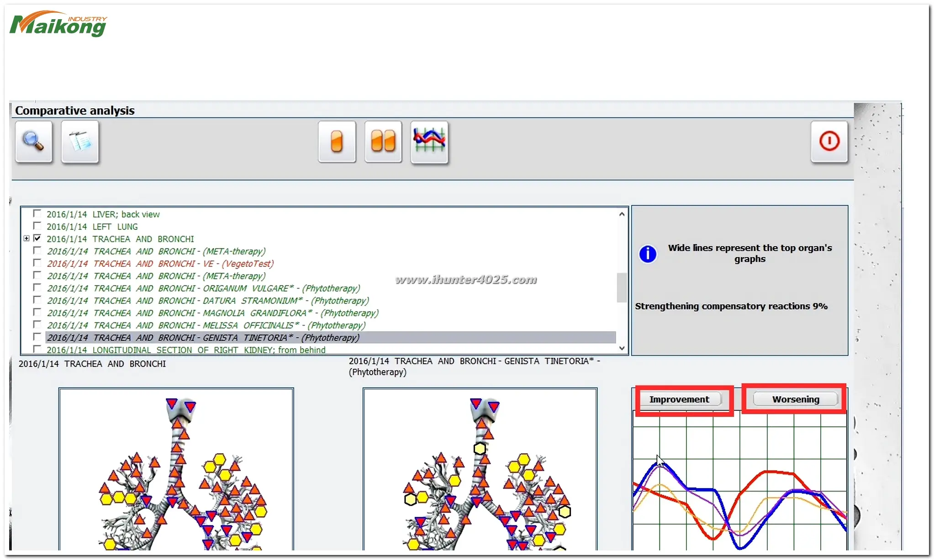Click the list's vertical scrollbar thumb
This screenshot has width=934, height=560.
(x=622, y=287)
